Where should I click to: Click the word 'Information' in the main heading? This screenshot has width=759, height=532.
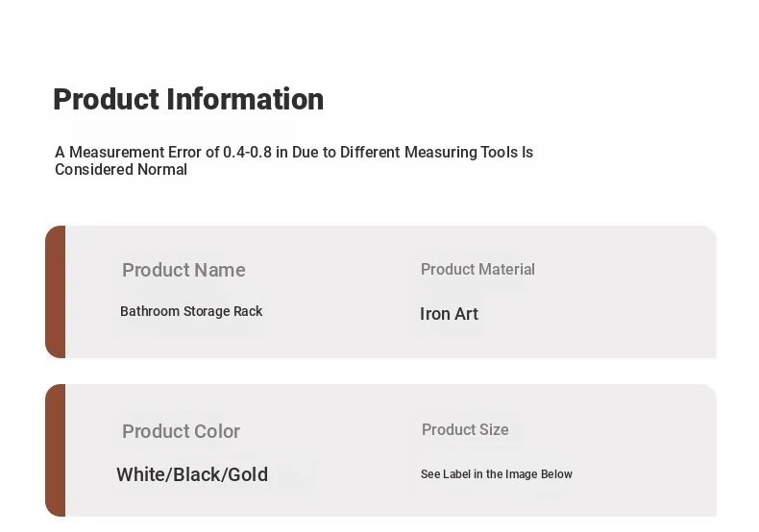245,100
